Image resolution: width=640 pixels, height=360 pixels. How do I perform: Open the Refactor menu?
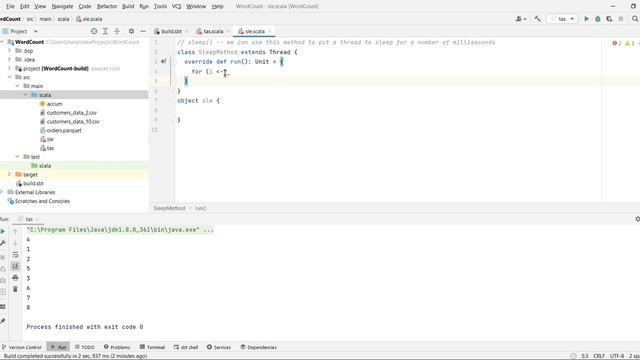pyautogui.click(x=107, y=6)
